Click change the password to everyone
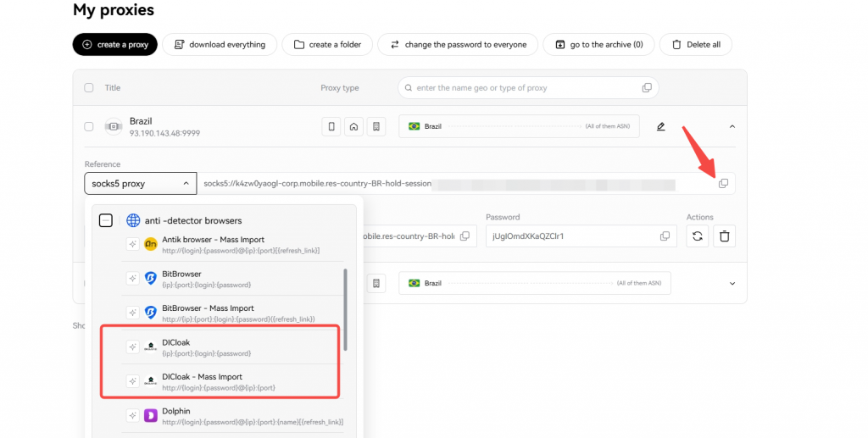 coord(457,45)
